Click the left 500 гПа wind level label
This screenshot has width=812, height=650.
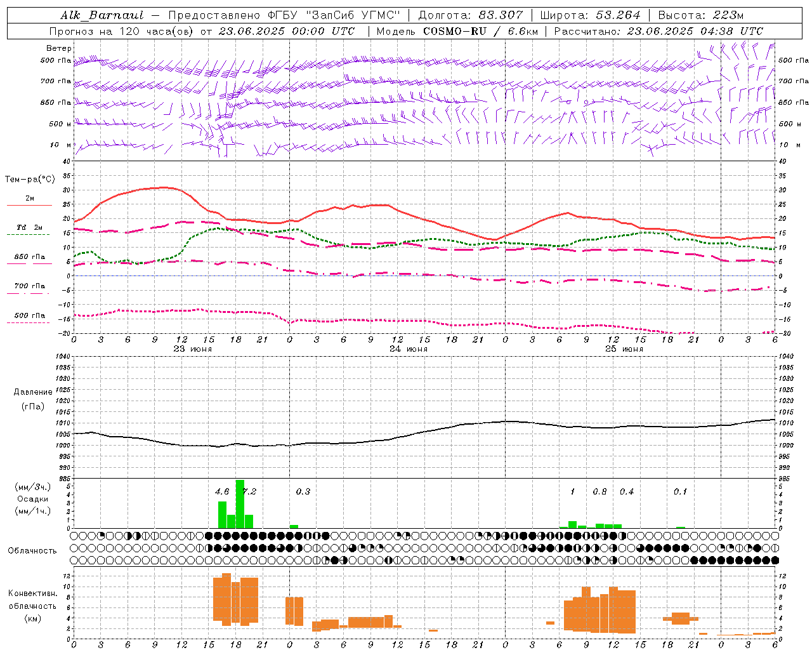[56, 60]
